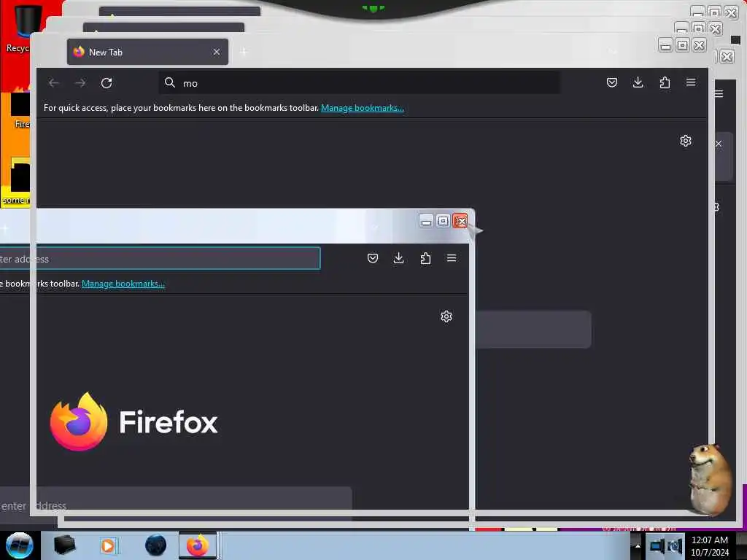Open the network tray icon

[x=657, y=546]
